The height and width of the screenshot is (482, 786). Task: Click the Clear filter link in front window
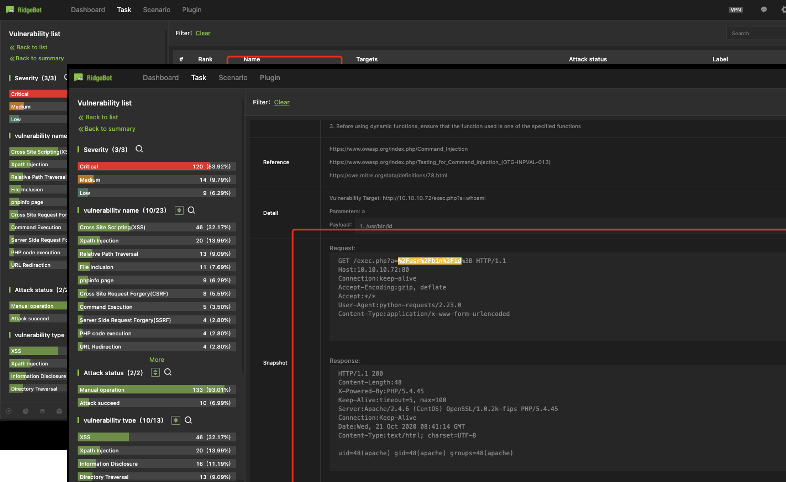(282, 102)
